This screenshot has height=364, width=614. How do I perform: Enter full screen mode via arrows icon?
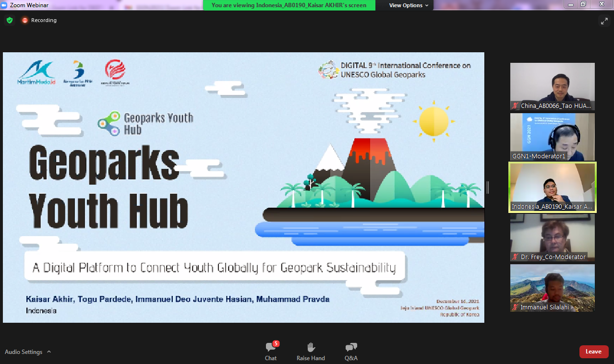(x=604, y=21)
